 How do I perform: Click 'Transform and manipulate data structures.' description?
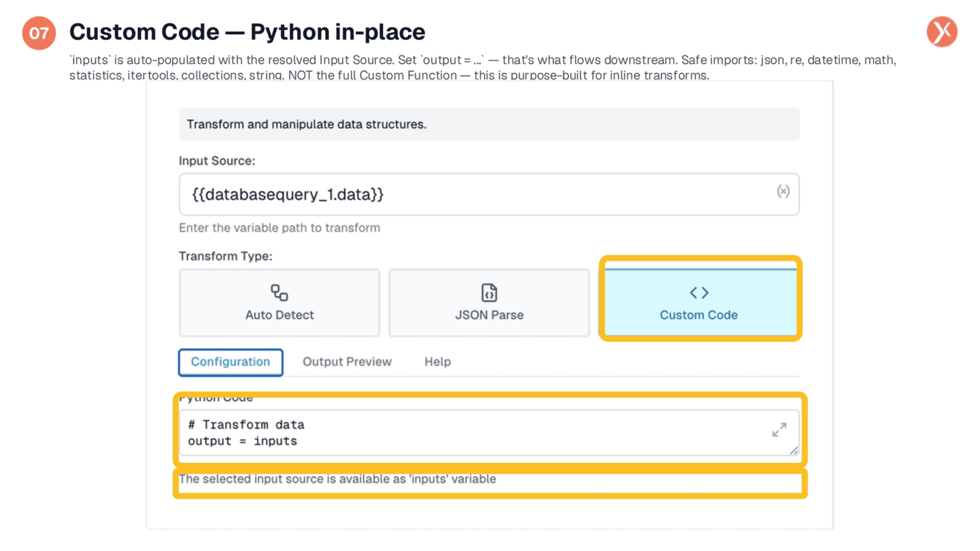coord(306,124)
